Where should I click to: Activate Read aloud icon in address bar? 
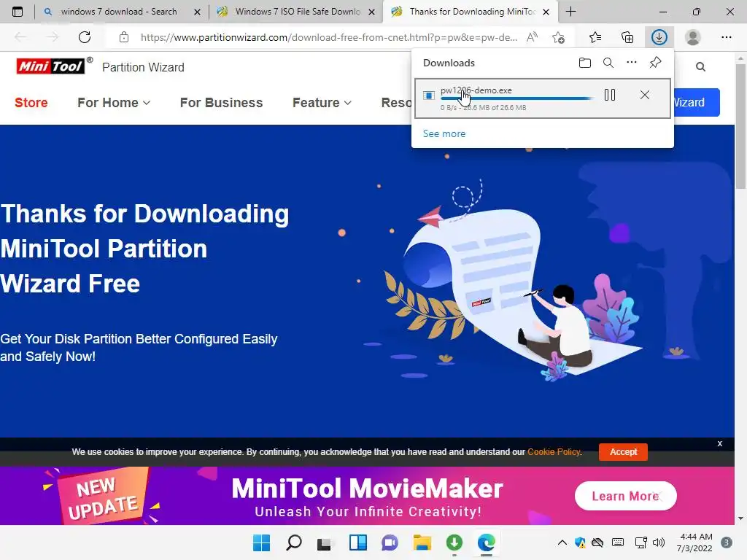click(532, 37)
